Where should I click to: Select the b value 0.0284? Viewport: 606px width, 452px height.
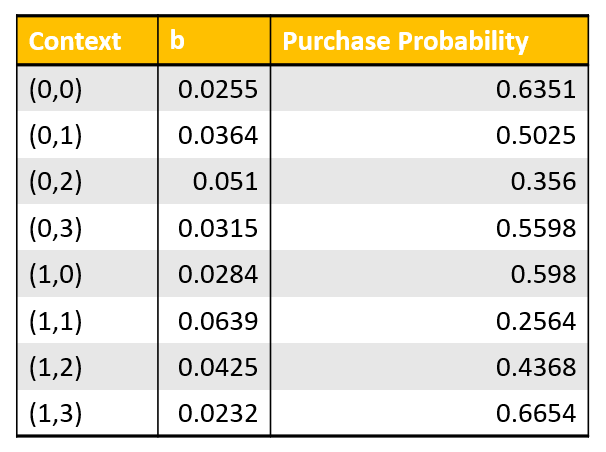(218, 274)
